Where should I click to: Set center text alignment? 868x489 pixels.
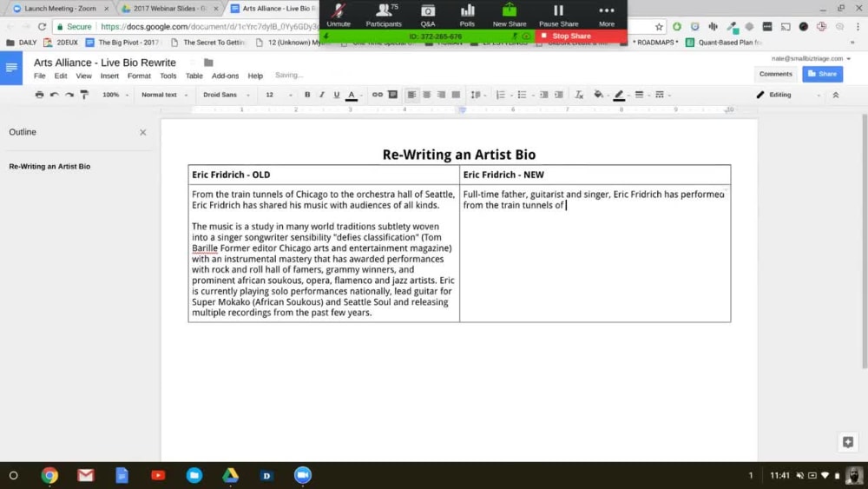click(x=426, y=95)
